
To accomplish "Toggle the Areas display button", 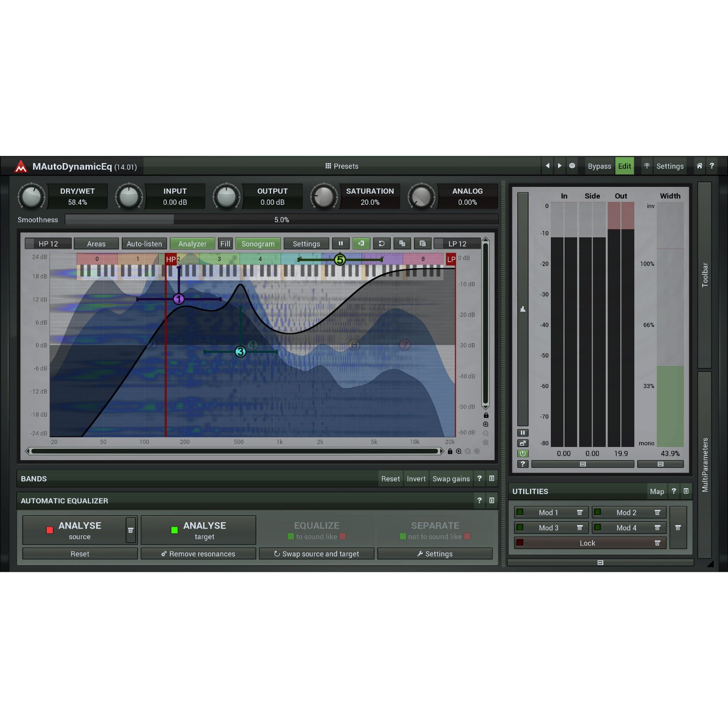I will [96, 244].
